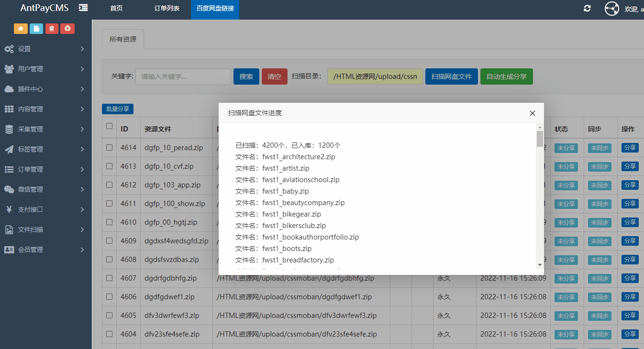Tick the checkbox for row ID 4607

110,278
